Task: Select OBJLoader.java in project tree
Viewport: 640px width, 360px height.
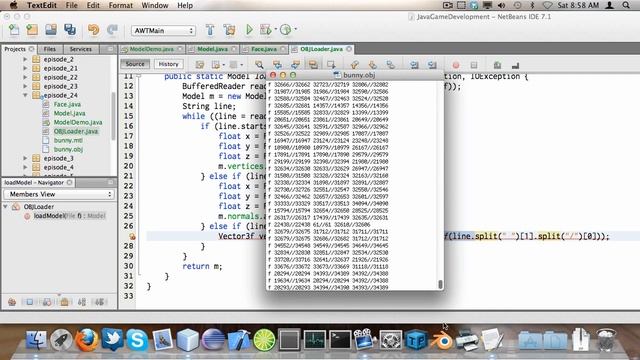Action: point(76,131)
